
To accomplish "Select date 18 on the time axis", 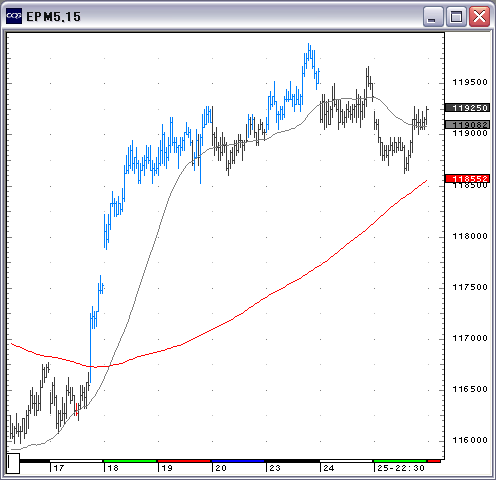I will point(113,468).
